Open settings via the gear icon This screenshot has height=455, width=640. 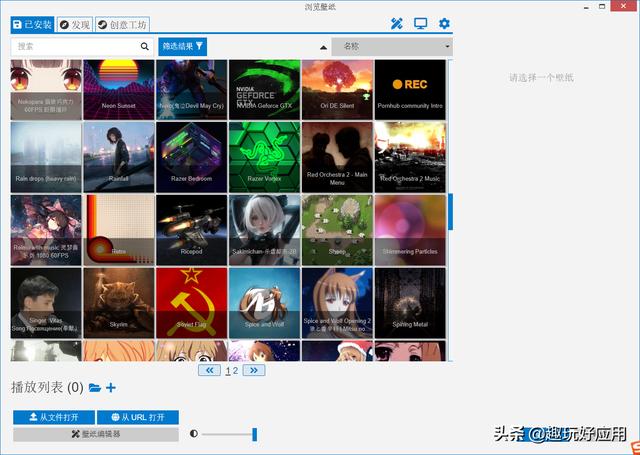[x=444, y=24]
